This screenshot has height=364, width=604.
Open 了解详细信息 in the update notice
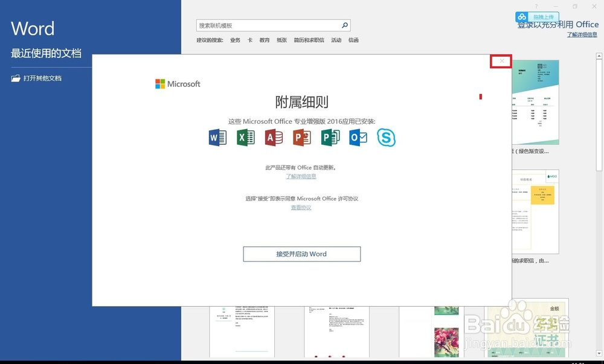click(301, 176)
